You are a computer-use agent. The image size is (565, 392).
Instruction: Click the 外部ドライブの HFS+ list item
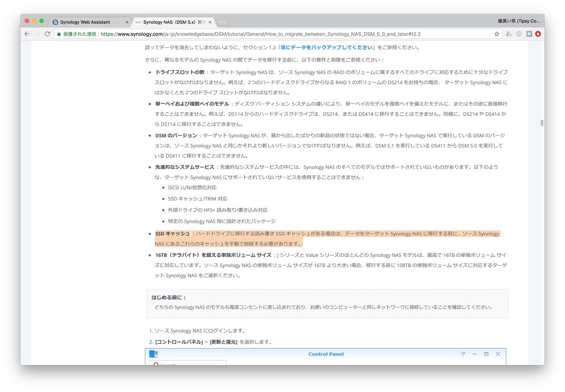pos(218,210)
